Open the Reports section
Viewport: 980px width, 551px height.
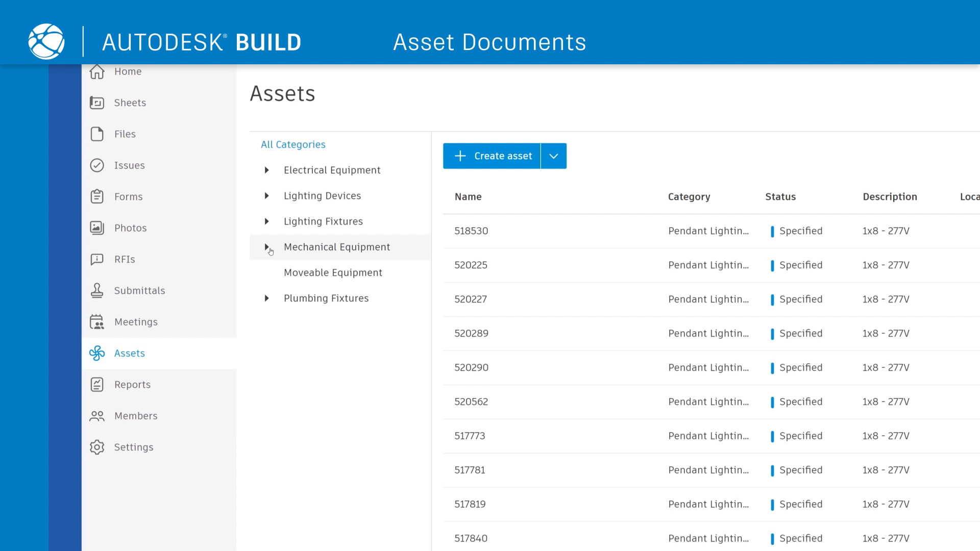(x=132, y=384)
